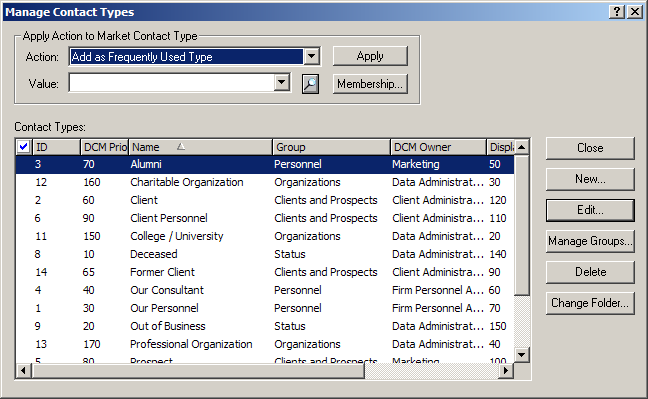Click Organizations group in College / University row
This screenshot has width=648, height=399.
[307, 237]
